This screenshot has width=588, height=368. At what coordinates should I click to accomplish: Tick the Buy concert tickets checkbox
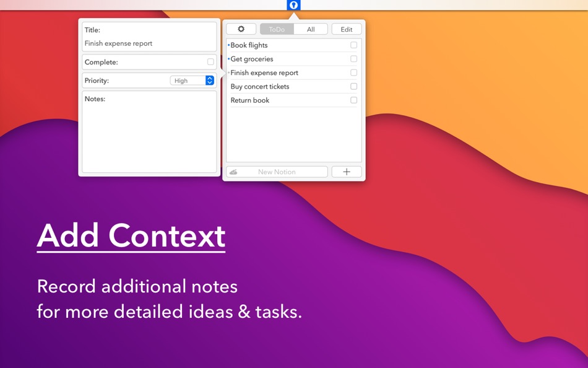353,86
